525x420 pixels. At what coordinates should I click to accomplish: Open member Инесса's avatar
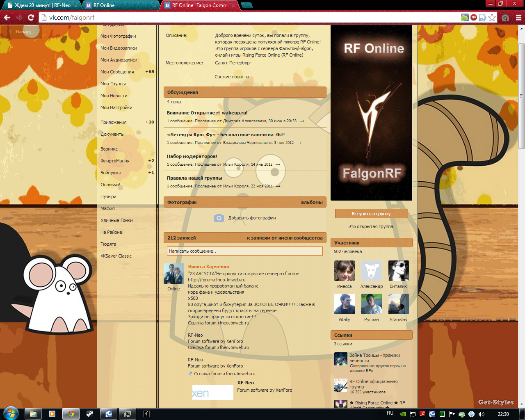coord(345,271)
